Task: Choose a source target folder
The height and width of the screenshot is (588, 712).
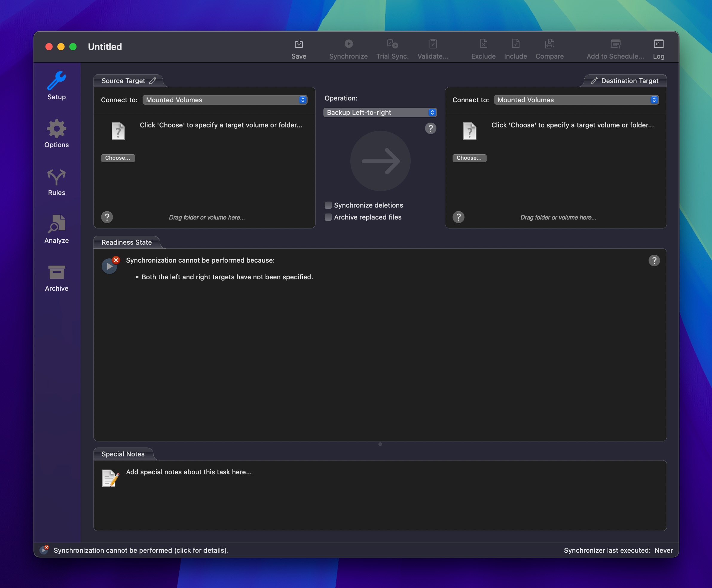Action: (x=118, y=158)
